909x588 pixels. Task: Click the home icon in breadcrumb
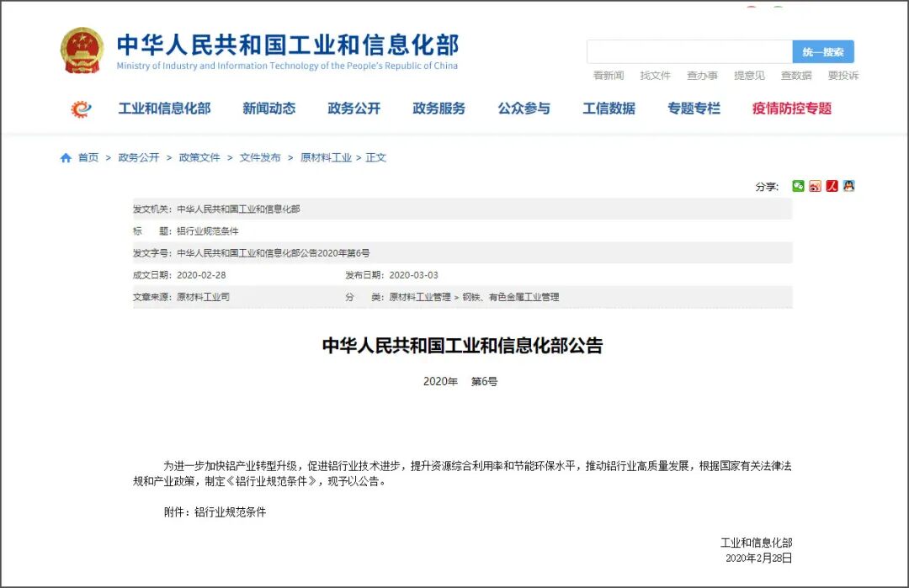pos(66,157)
